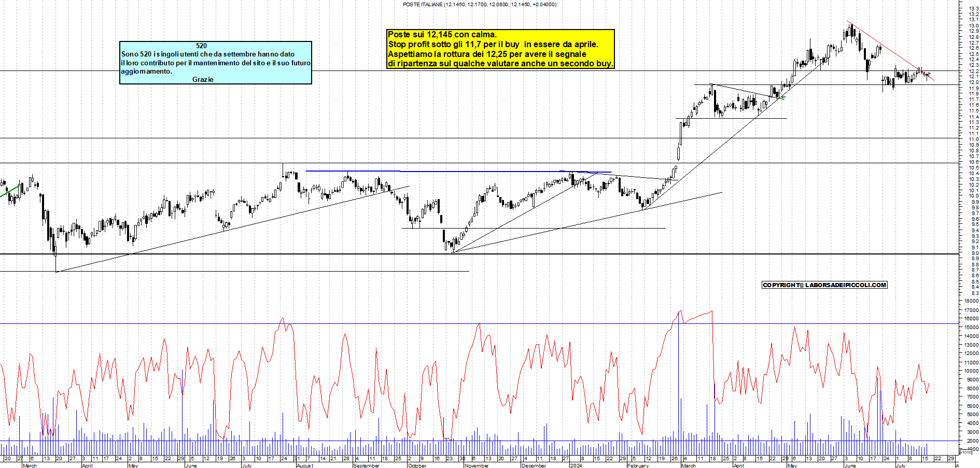
Task: Select the red descending trendline from June high
Action: pos(891,51)
